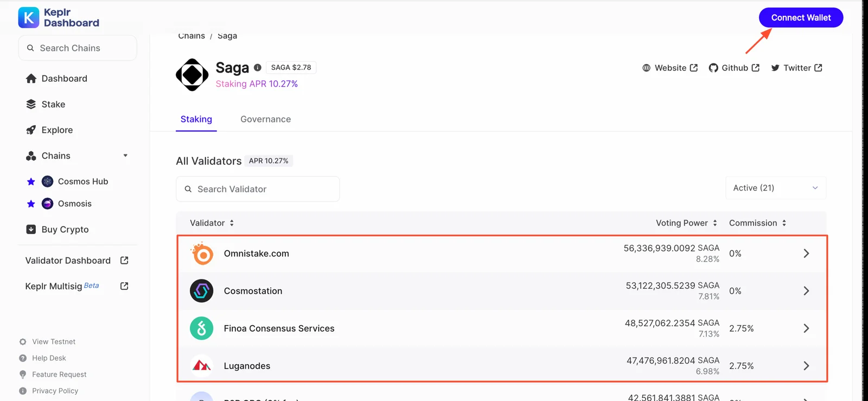Image resolution: width=868 pixels, height=401 pixels.
Task: Click the Keplr Dashboard logo
Action: point(59,17)
